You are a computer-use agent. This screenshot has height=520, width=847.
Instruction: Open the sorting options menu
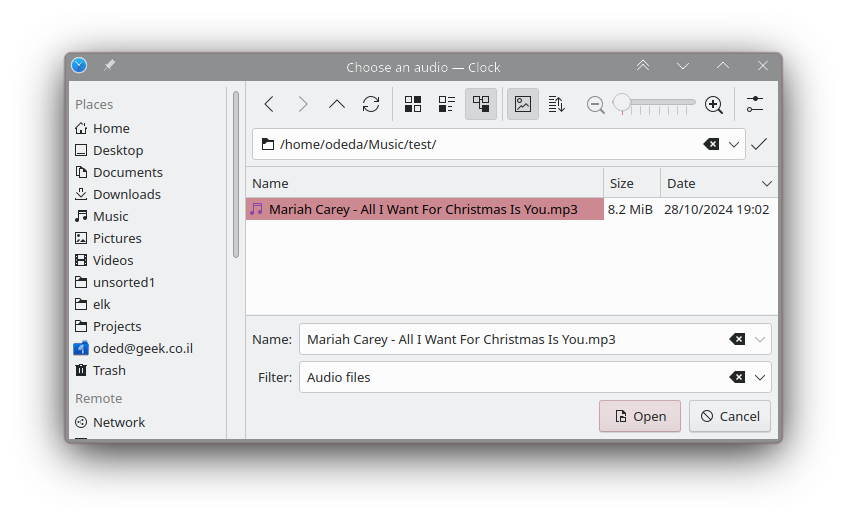(556, 104)
